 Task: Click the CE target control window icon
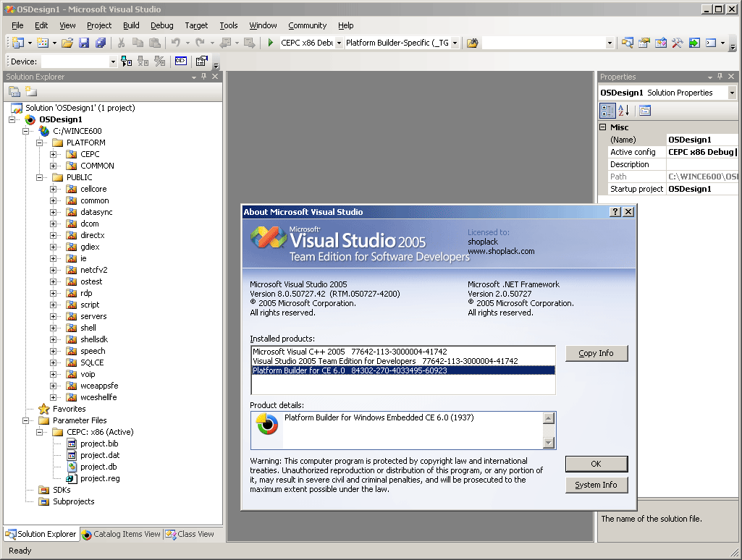(x=180, y=61)
